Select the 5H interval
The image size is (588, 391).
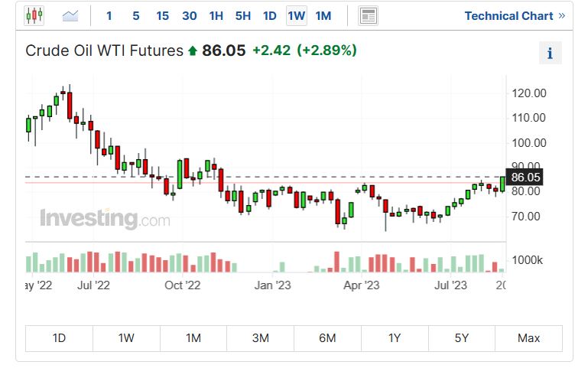pos(243,16)
